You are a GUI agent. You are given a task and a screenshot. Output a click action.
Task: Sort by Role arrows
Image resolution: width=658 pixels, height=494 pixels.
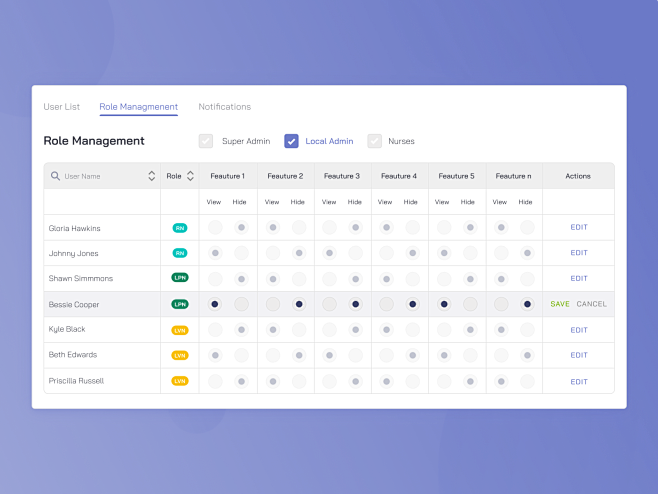(x=190, y=176)
